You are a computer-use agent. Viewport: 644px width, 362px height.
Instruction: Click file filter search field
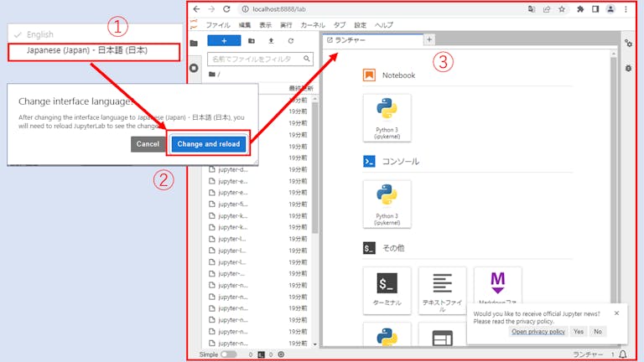(x=260, y=59)
